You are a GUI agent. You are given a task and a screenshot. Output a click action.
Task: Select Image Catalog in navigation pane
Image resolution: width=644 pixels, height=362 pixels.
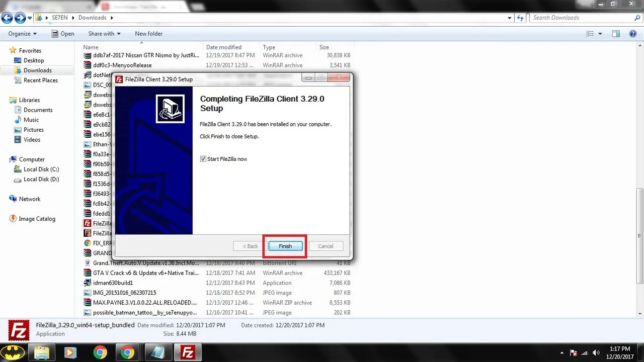click(37, 219)
